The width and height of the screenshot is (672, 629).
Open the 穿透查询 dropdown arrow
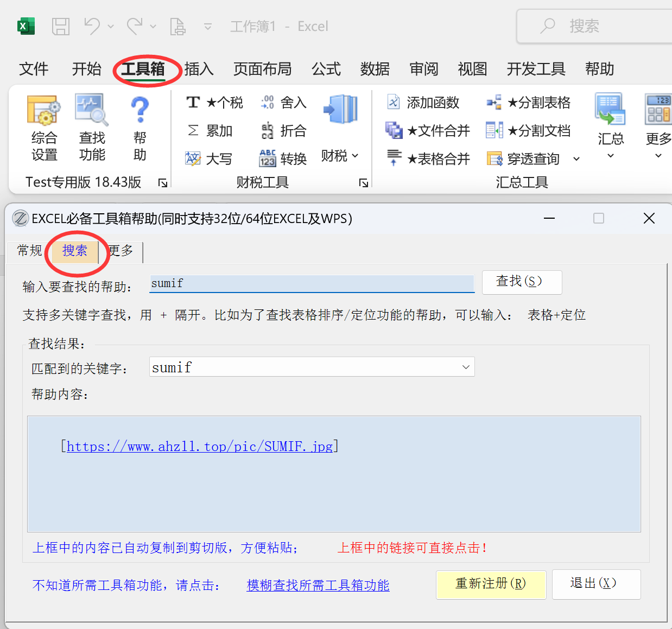tap(576, 159)
